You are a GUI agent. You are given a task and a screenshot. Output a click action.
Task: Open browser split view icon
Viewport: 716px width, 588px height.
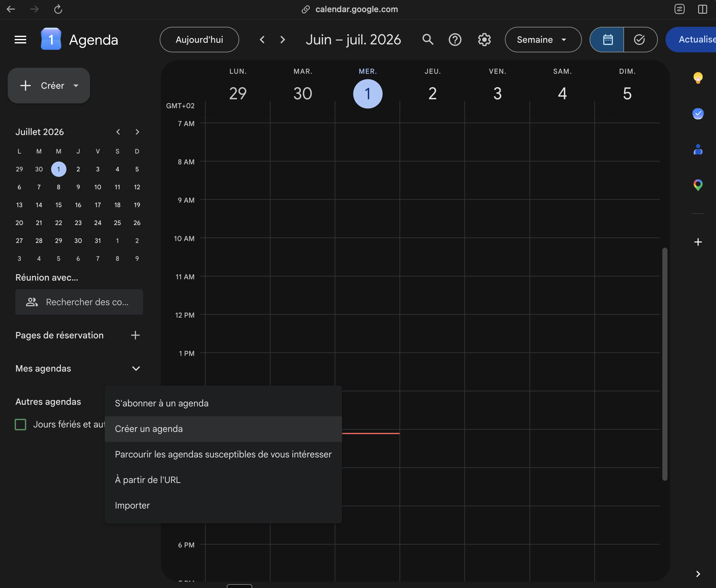tap(703, 9)
